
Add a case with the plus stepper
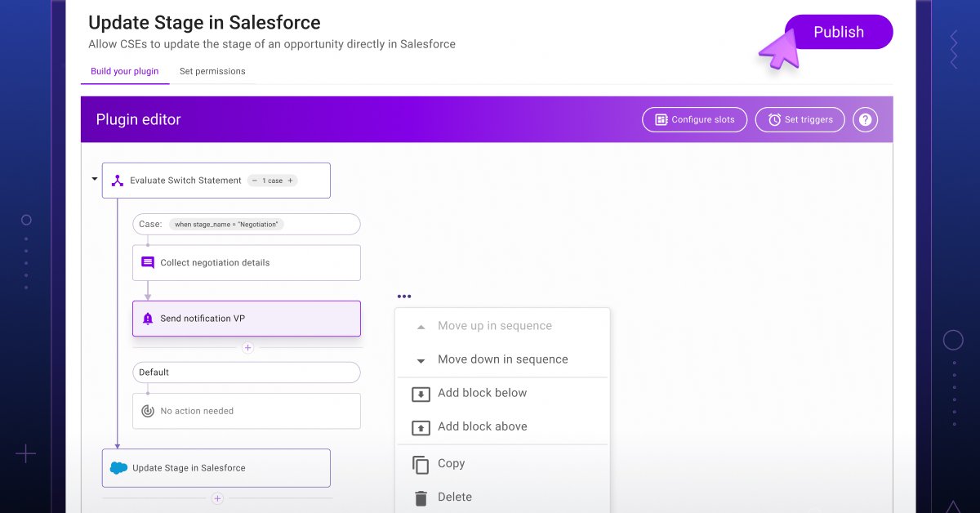(290, 181)
